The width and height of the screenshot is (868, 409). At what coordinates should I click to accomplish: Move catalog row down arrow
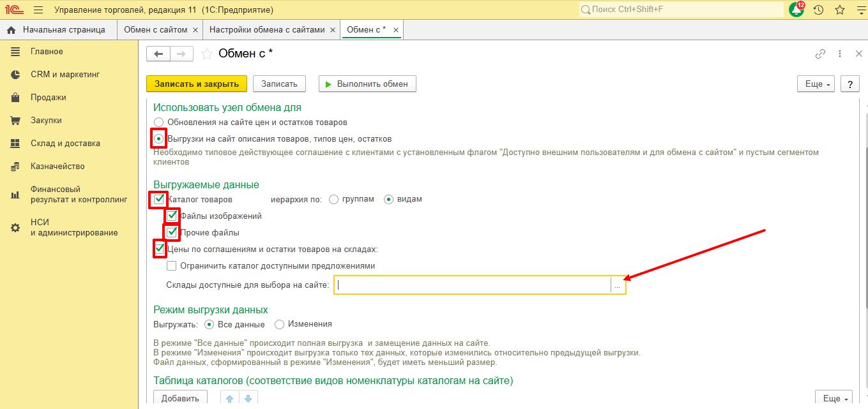pos(248,399)
